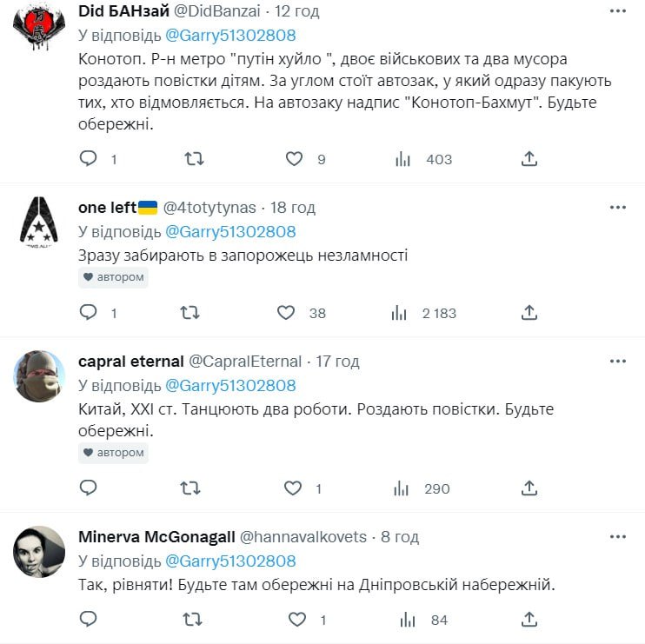Open the @CapralEternal profile handle

[x=245, y=362]
